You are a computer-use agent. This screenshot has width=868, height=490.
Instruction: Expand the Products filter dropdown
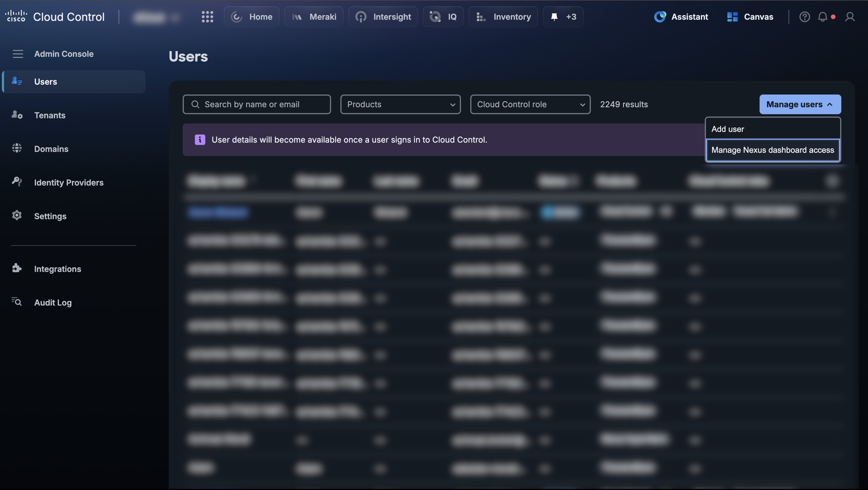[x=400, y=104]
